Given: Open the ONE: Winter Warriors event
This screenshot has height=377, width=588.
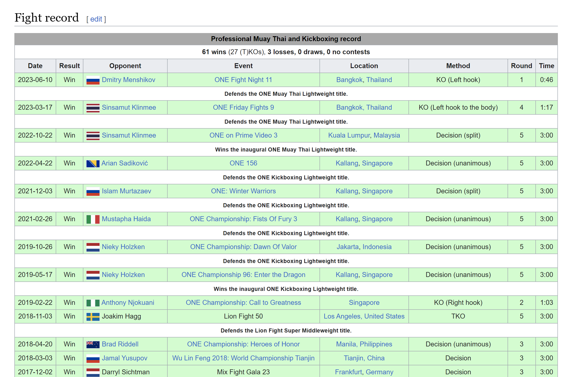Looking at the screenshot, I should pyautogui.click(x=243, y=191).
